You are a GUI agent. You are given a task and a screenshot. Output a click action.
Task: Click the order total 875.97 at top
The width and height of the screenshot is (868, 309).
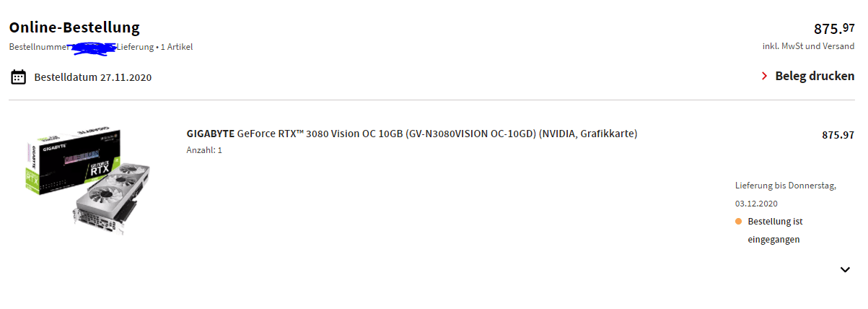[x=834, y=29]
